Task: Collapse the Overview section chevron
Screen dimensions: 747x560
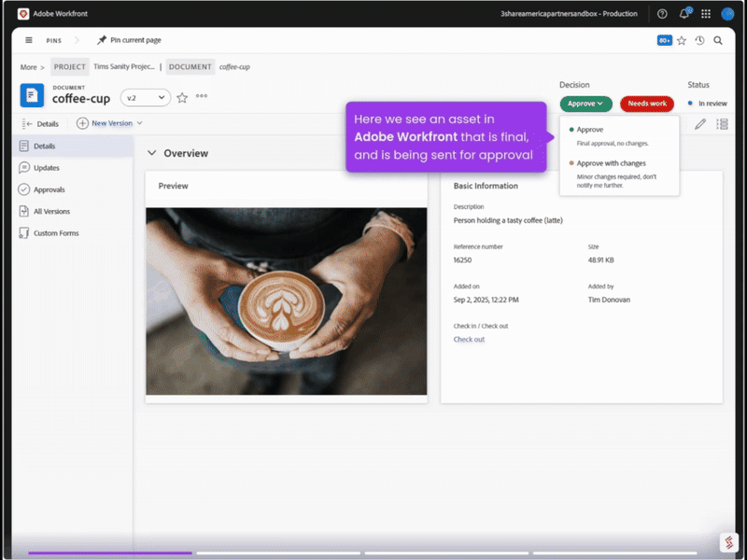Action: 151,153
